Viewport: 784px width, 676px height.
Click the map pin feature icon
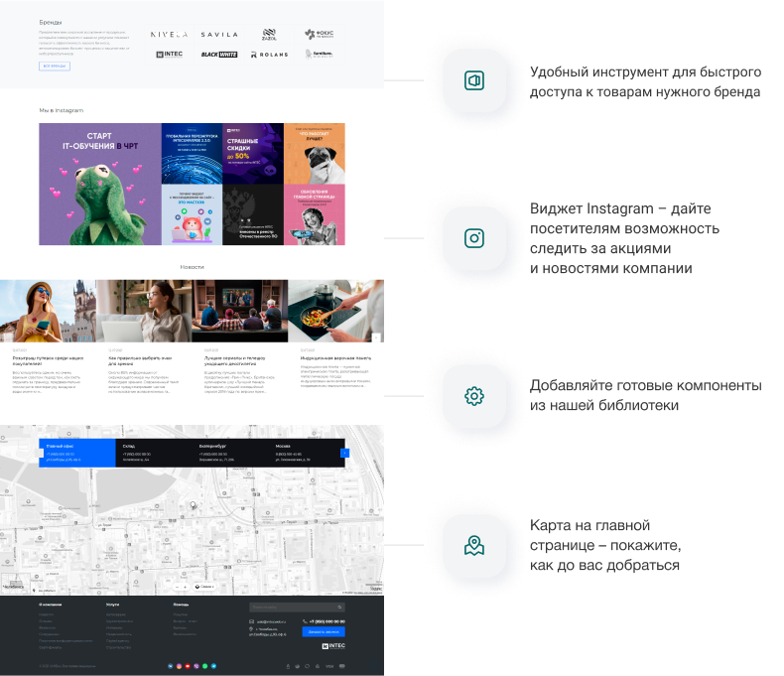(x=473, y=545)
